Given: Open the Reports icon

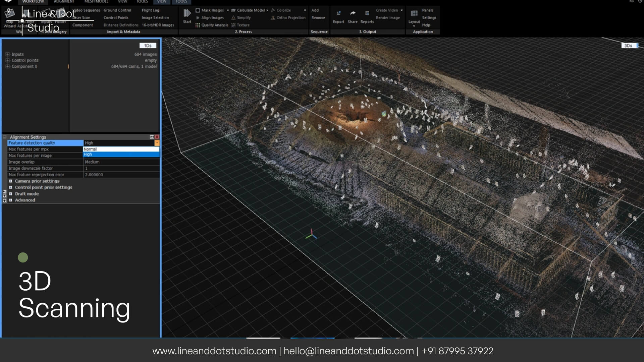Looking at the screenshot, I should click(367, 13).
